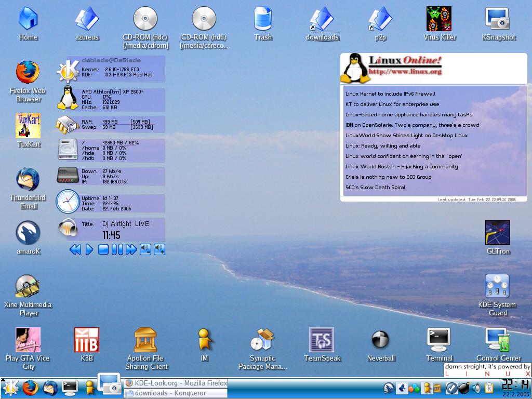Open 'Linux-based home appliance handles many tasks' headline
Screen dimensions: 532x399
click(x=409, y=115)
